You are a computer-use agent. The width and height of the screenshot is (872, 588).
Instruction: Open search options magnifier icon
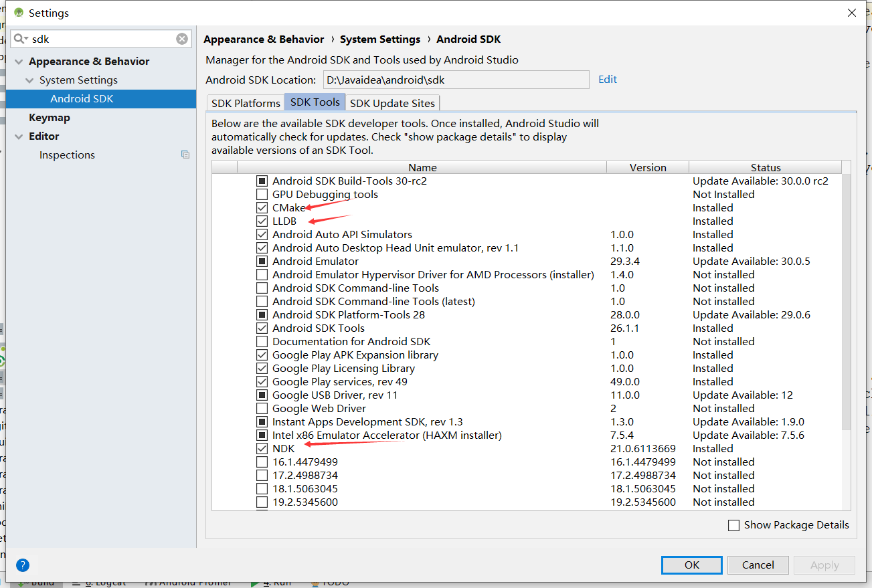[21, 39]
